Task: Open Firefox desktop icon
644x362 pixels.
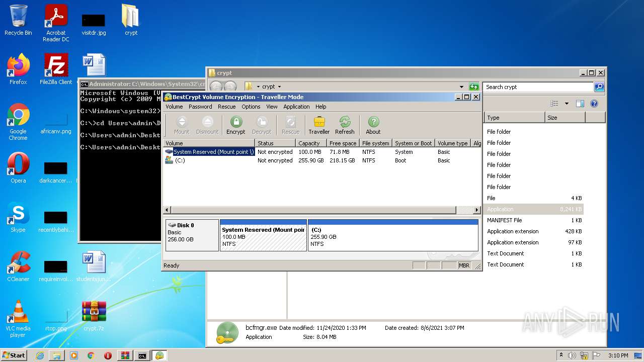Action: 18,69
